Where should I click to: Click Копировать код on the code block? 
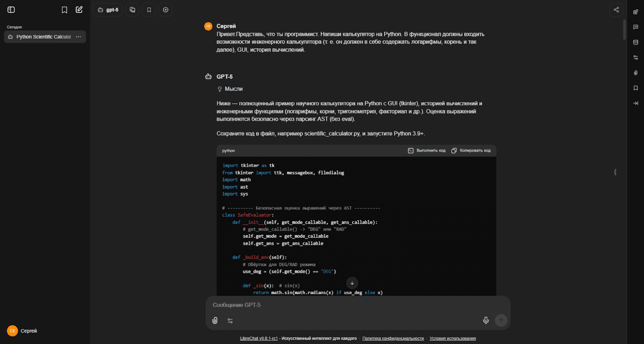tap(471, 150)
